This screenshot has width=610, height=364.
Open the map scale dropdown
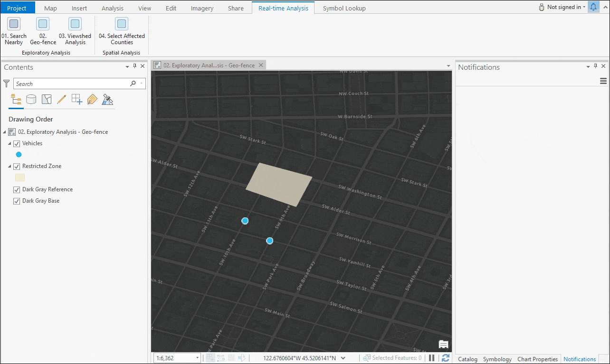(x=197, y=358)
